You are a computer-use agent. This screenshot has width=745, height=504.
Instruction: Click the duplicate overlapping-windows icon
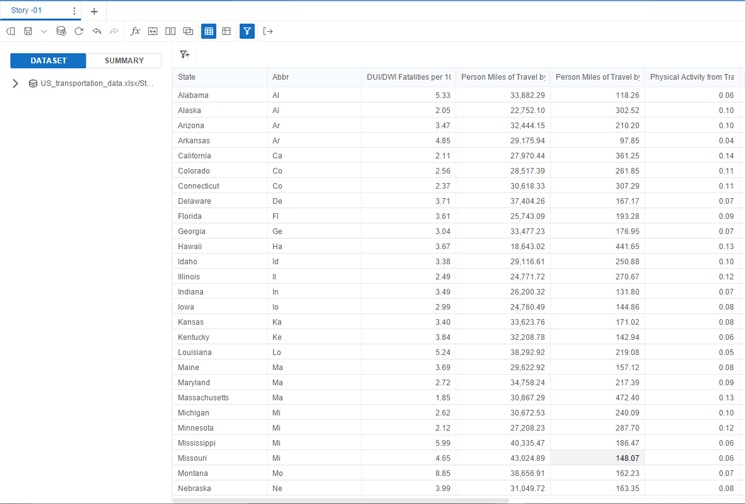click(x=188, y=31)
